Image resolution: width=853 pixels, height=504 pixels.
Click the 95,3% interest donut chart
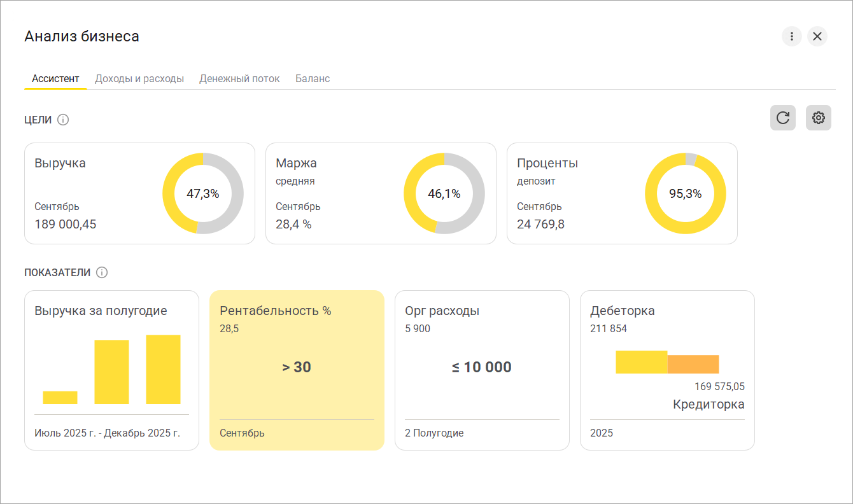pos(685,193)
